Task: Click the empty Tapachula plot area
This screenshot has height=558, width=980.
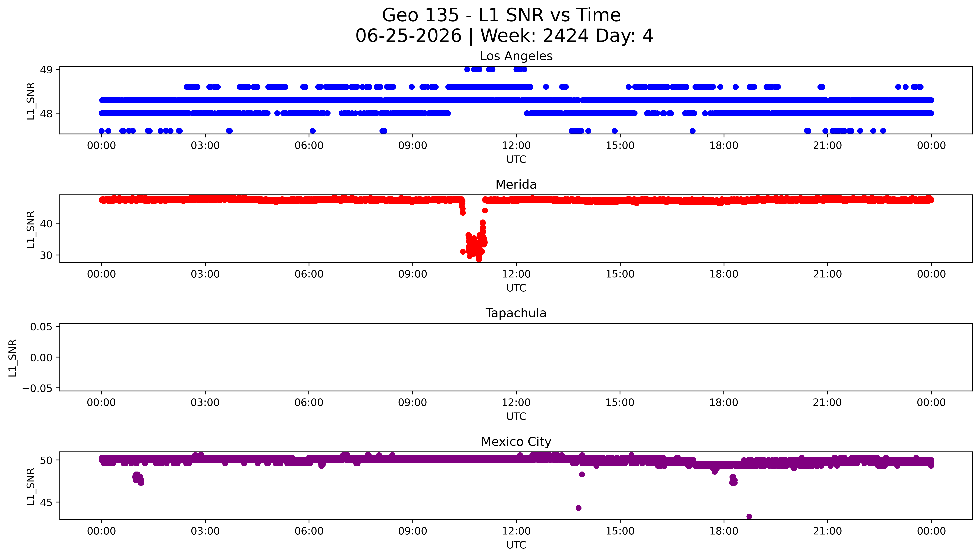Action: (x=516, y=357)
